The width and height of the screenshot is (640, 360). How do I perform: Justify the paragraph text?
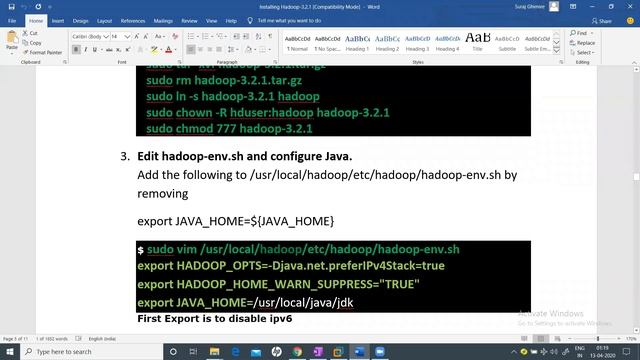[x=219, y=50]
